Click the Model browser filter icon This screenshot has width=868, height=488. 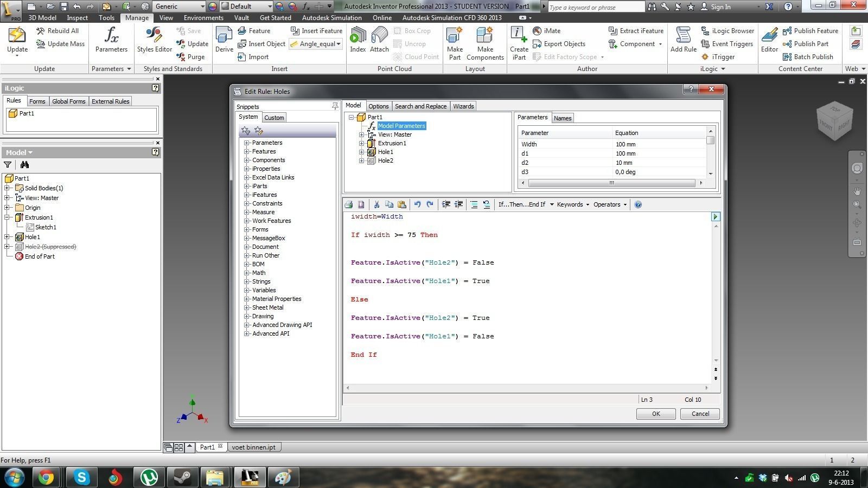[8, 165]
